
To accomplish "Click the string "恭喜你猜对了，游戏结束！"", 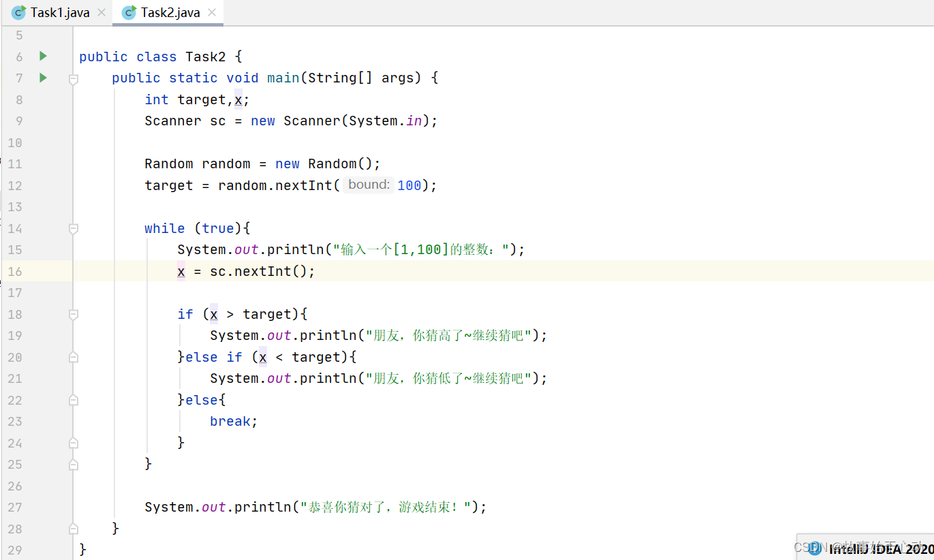I will click(x=386, y=507).
